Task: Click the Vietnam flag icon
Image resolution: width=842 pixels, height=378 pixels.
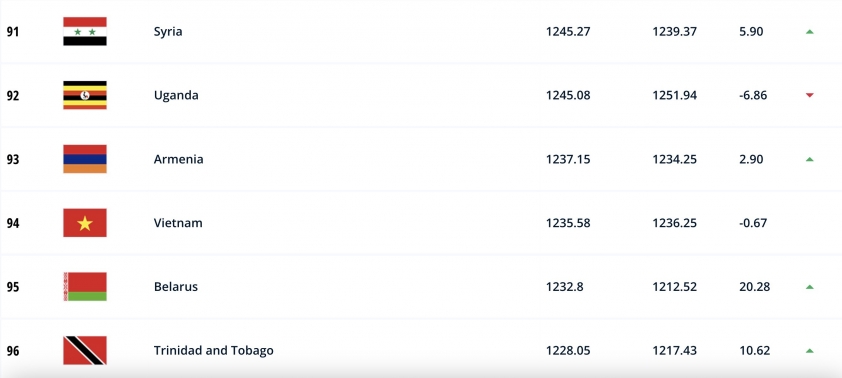Action: (x=85, y=223)
